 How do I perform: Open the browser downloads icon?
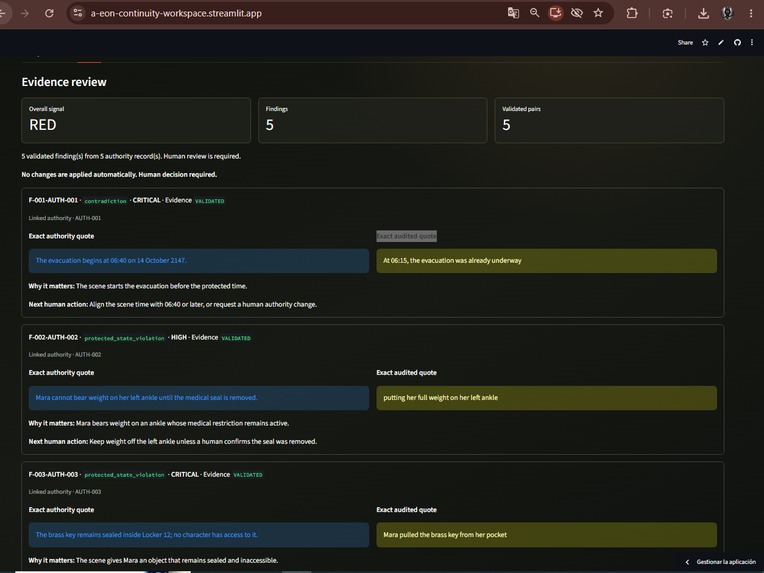pyautogui.click(x=703, y=13)
